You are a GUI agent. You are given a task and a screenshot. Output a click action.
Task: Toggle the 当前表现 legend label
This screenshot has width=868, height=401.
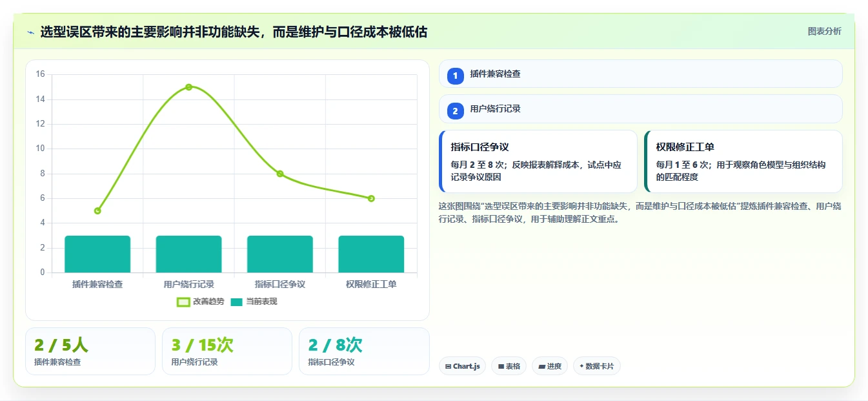tap(261, 302)
